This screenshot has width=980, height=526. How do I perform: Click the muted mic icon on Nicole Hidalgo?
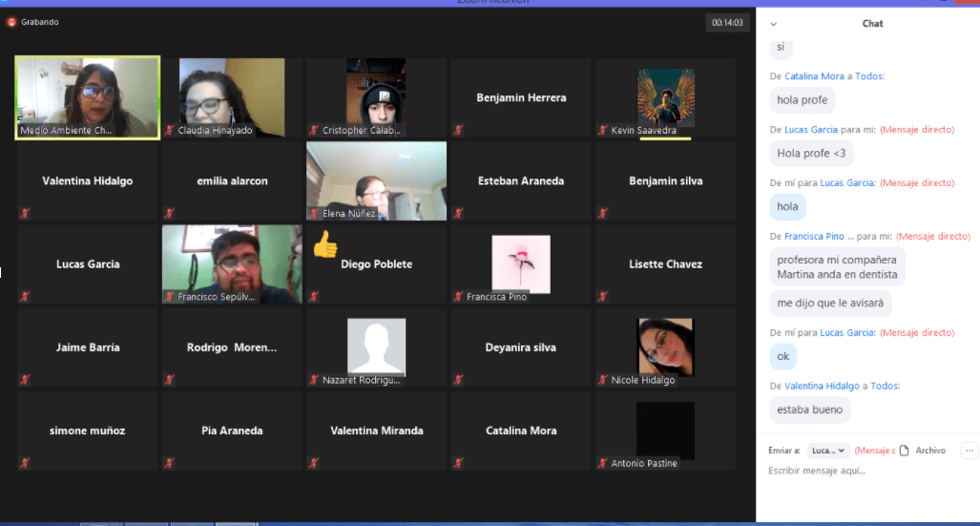click(602, 380)
